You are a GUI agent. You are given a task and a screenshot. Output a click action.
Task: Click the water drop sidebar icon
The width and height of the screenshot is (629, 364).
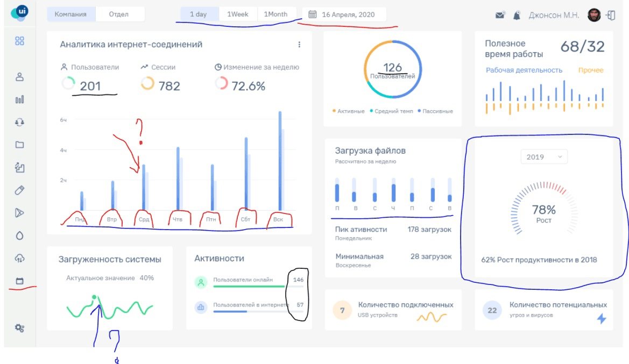[20, 235]
